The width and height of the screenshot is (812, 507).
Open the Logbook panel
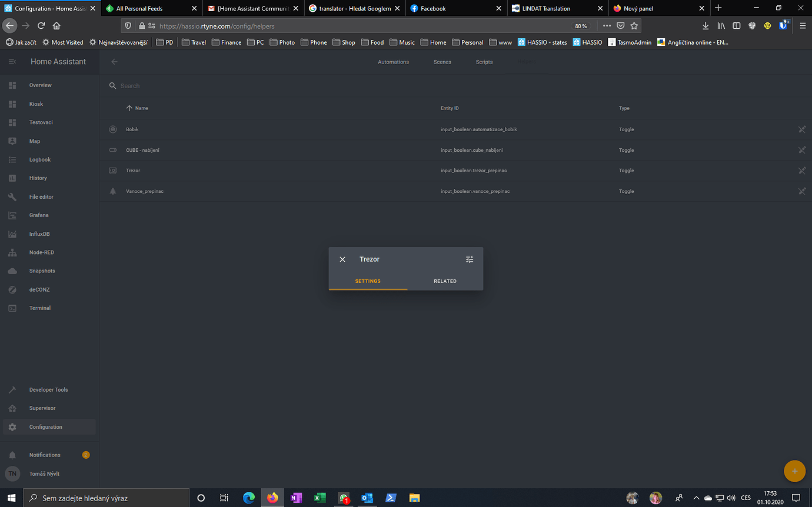[x=39, y=159]
